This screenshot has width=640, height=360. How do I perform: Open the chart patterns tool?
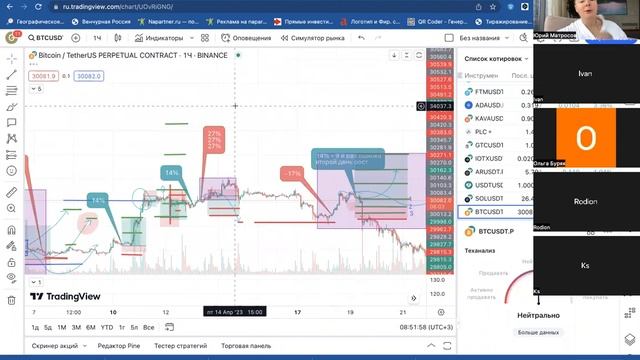[11, 138]
